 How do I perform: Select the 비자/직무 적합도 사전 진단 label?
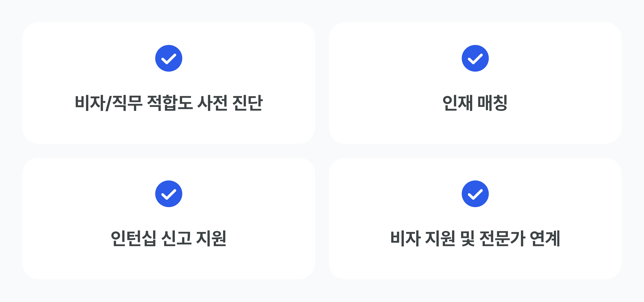coord(168,103)
